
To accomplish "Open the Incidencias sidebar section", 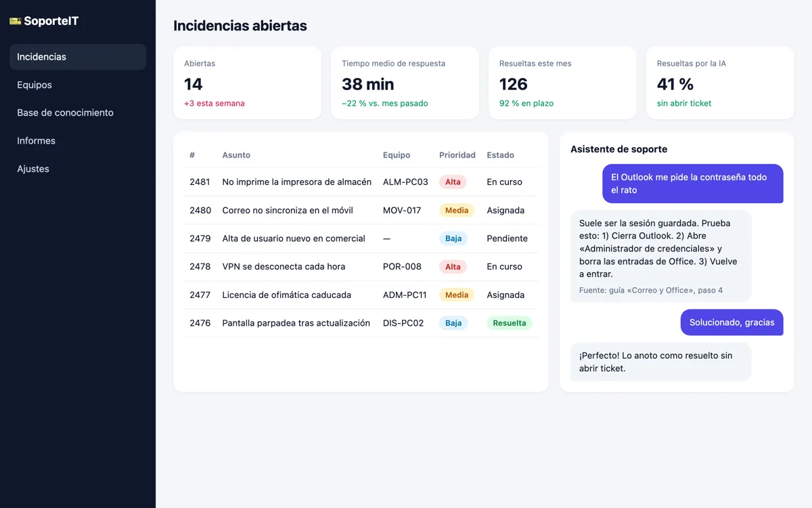I will pos(78,57).
